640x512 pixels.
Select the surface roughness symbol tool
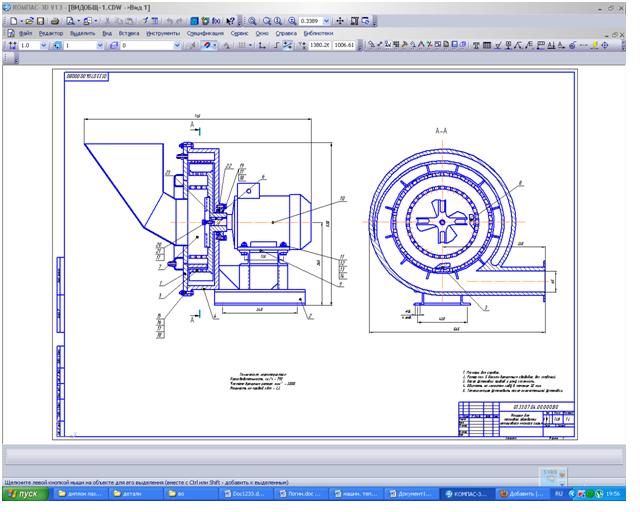pos(498,45)
